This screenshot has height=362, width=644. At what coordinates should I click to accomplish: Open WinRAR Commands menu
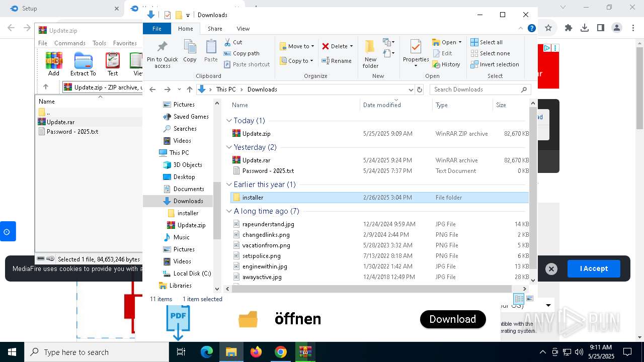pyautogui.click(x=70, y=43)
